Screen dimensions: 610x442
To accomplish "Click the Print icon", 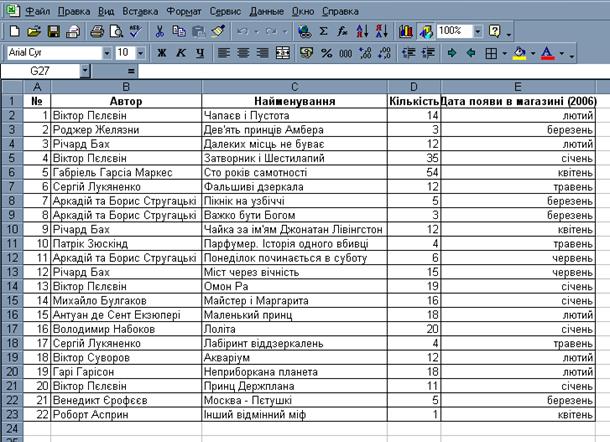I will [x=97, y=31].
